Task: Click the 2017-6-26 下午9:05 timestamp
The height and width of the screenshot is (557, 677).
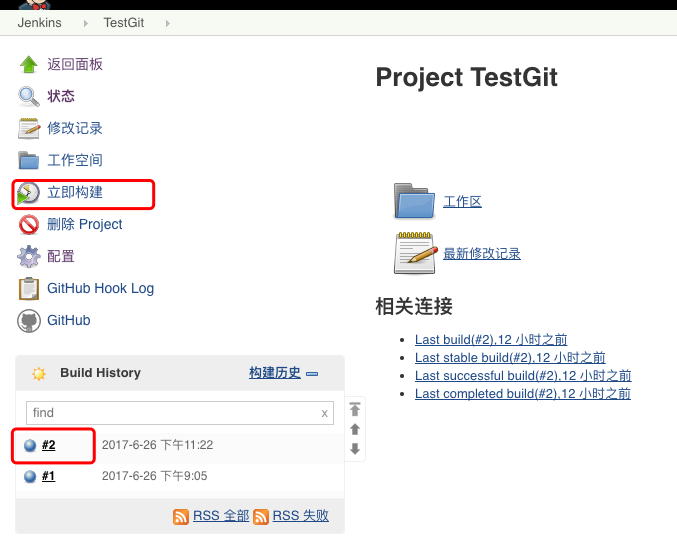Action: tap(155, 476)
